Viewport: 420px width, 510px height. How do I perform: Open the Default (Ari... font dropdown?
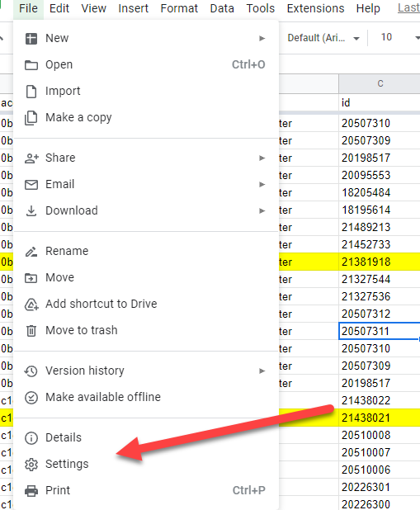point(323,38)
